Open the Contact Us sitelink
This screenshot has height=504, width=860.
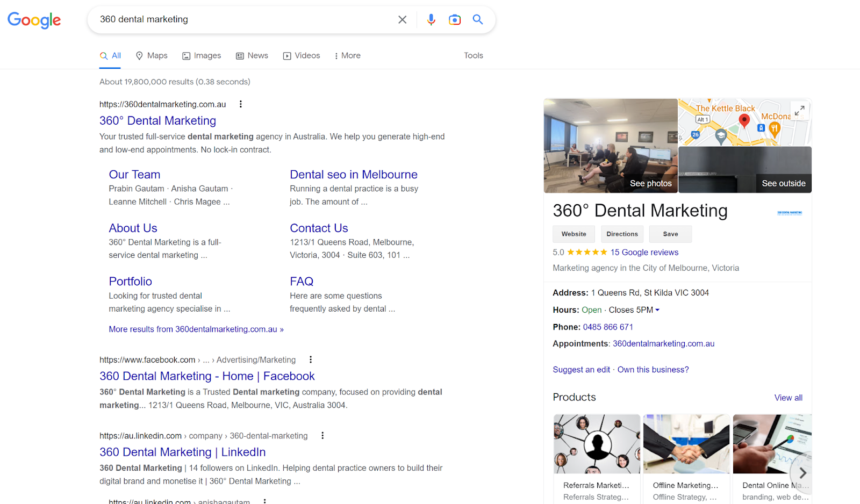tap(319, 228)
